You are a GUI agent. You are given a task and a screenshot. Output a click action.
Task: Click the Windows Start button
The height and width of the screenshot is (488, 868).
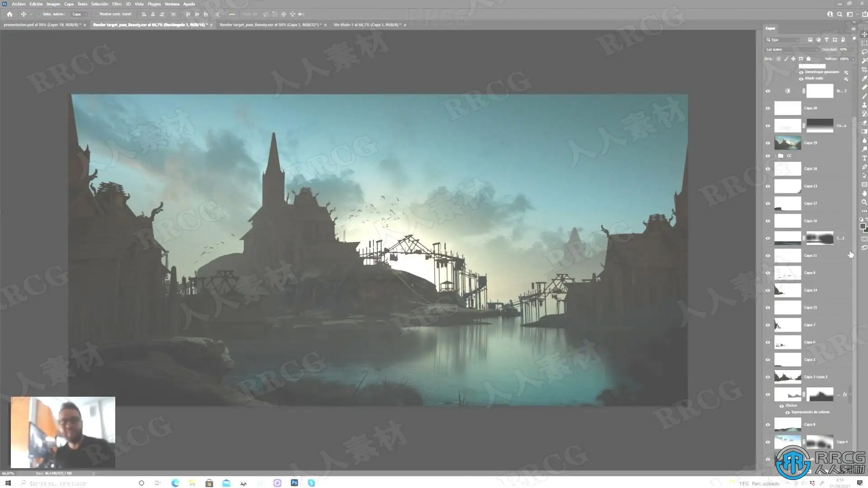tap(8, 483)
